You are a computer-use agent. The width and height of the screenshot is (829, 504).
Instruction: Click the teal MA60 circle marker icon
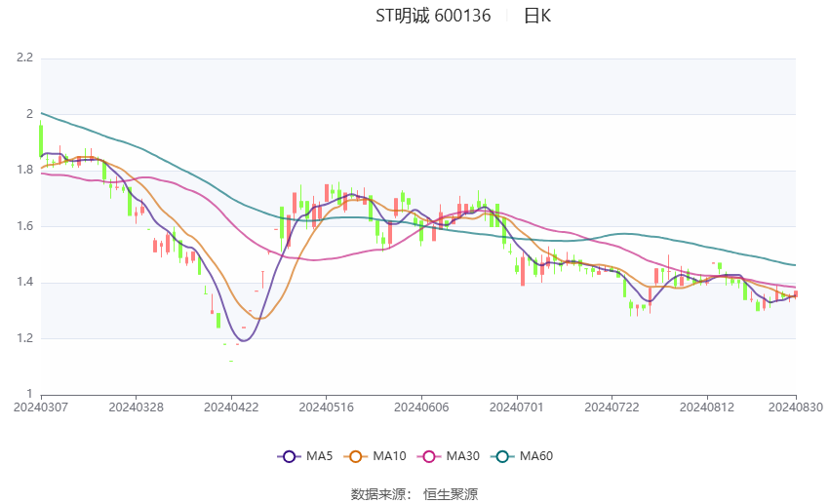[502, 456]
